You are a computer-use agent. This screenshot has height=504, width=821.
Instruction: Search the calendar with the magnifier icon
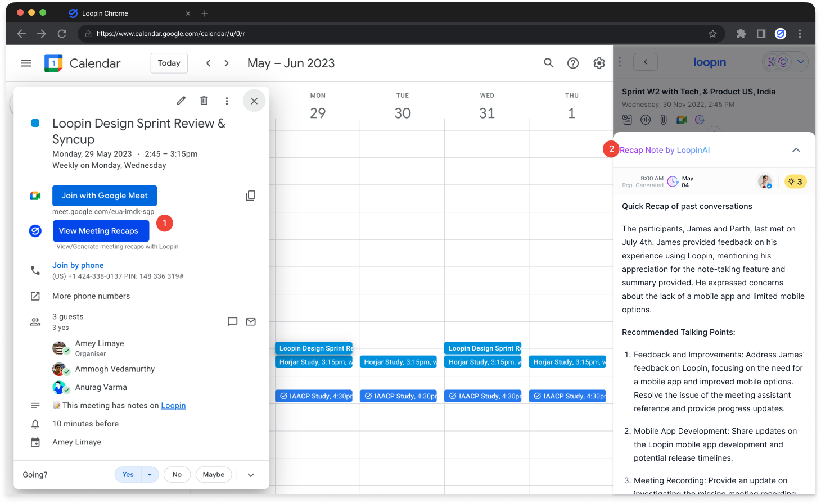coord(549,63)
